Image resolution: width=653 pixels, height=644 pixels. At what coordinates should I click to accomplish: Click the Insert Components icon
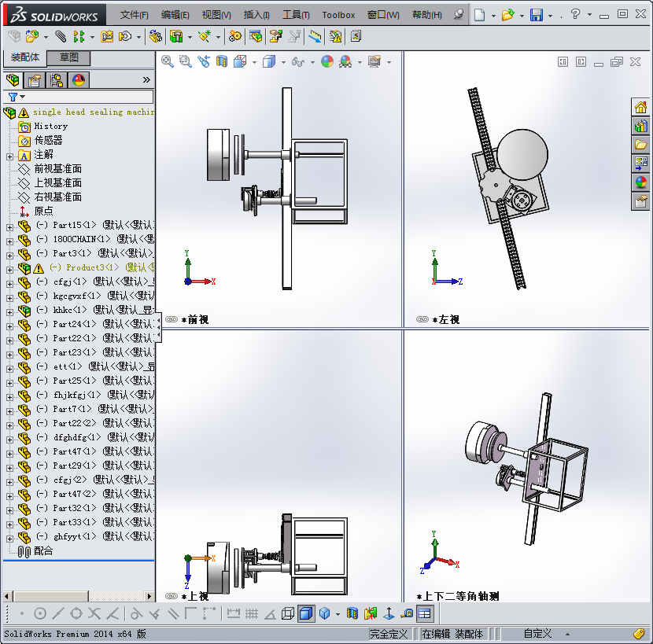(32, 37)
